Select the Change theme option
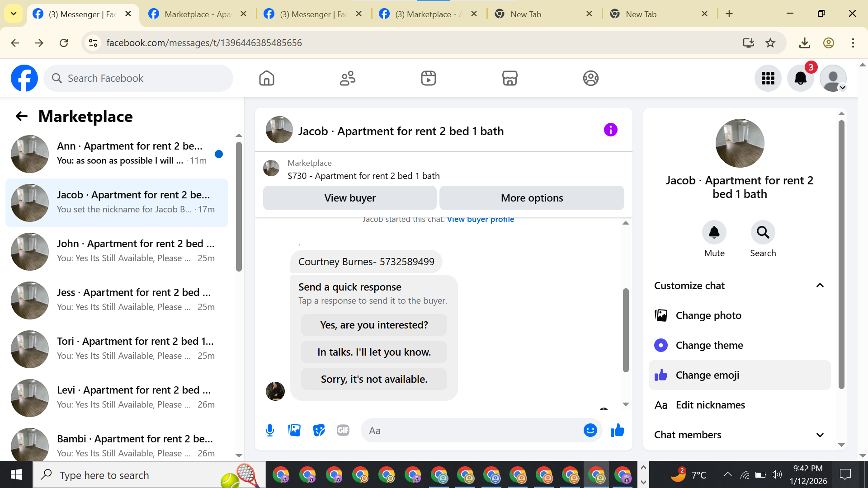 tap(709, 345)
